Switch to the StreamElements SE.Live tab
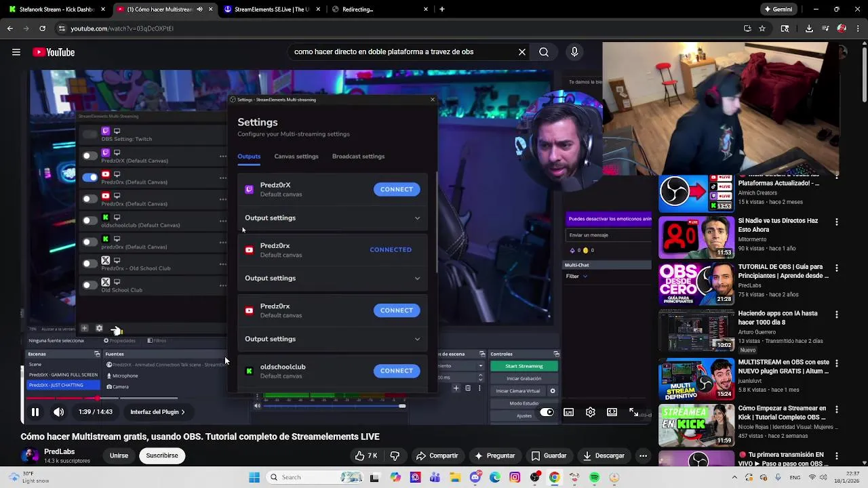 click(x=271, y=9)
